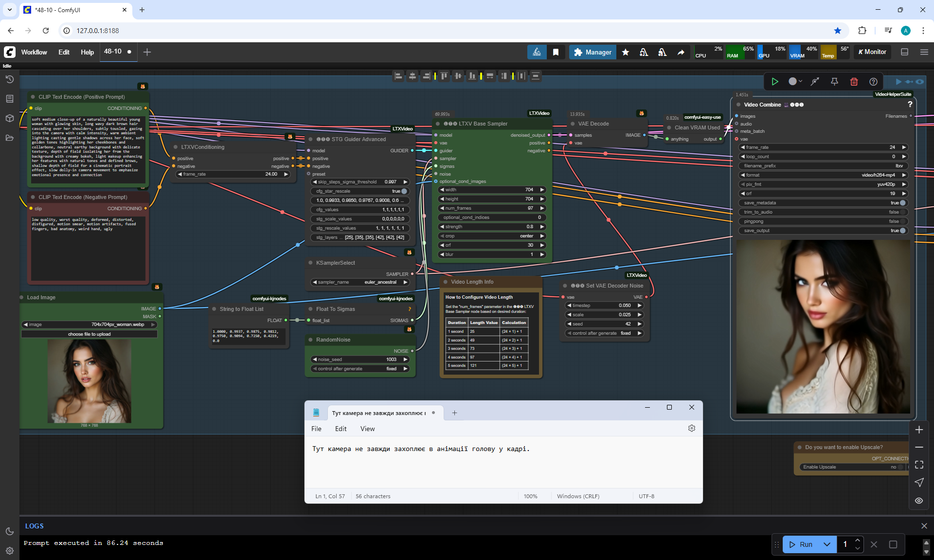Click the green play icon in node toolbar
The width and height of the screenshot is (934, 560).
point(775,82)
